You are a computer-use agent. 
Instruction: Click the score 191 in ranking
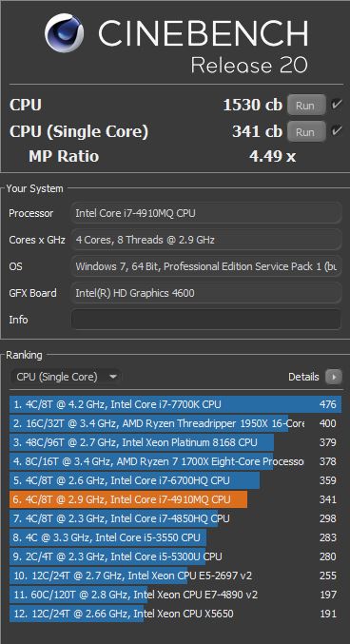(328, 614)
